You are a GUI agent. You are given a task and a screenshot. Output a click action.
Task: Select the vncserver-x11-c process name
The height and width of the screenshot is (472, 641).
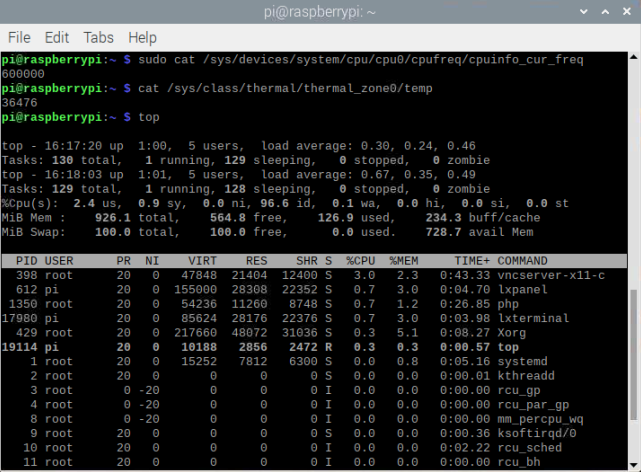[x=551, y=275]
